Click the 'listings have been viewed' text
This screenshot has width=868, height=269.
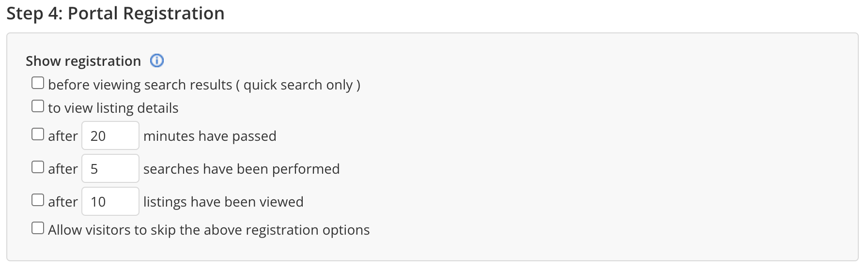pyautogui.click(x=223, y=202)
